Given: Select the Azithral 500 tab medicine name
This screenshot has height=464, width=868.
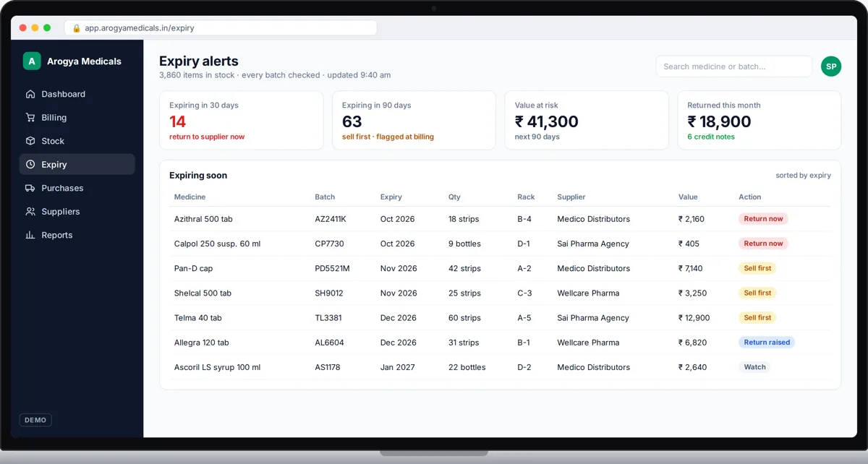Looking at the screenshot, I should pyautogui.click(x=203, y=219).
